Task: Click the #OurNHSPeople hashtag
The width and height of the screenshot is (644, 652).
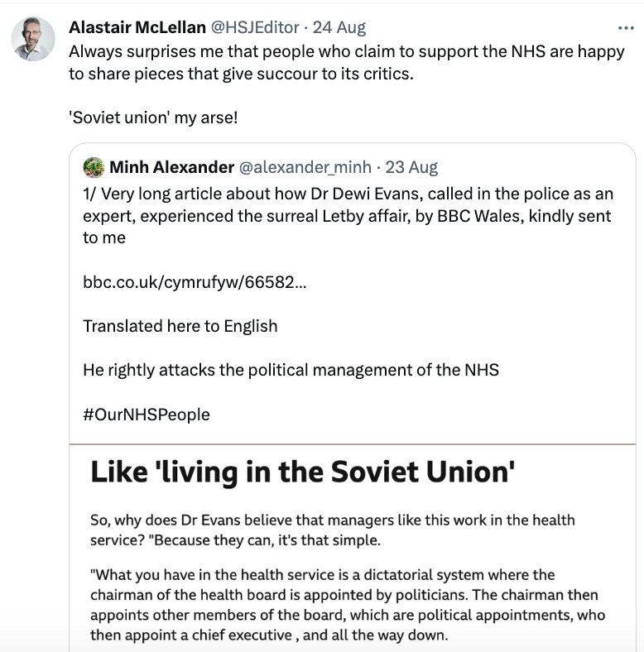Action: 147,414
